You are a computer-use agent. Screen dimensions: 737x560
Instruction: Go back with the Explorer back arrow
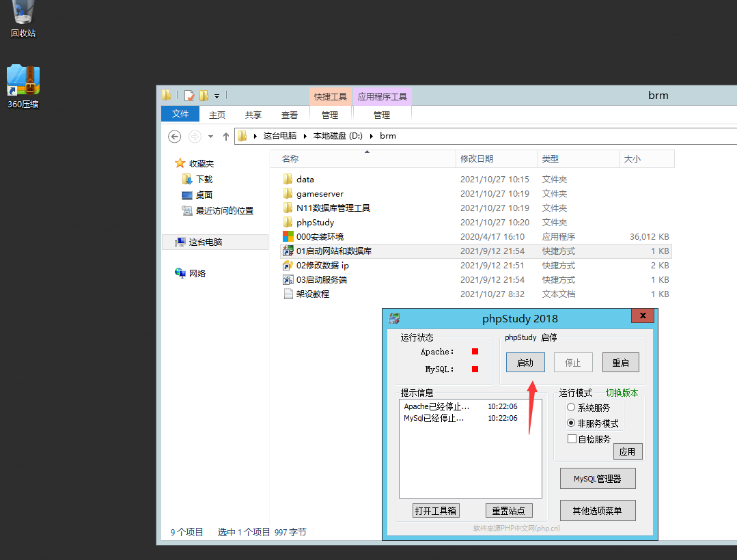coord(174,136)
